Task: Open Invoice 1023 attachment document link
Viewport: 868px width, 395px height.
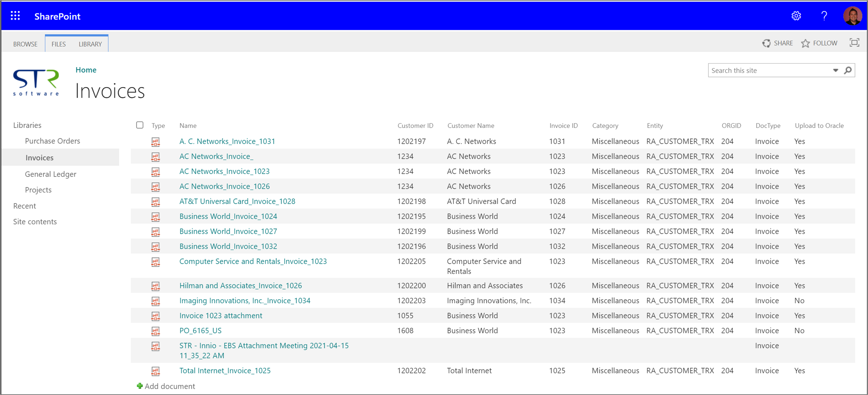Action: click(x=221, y=316)
